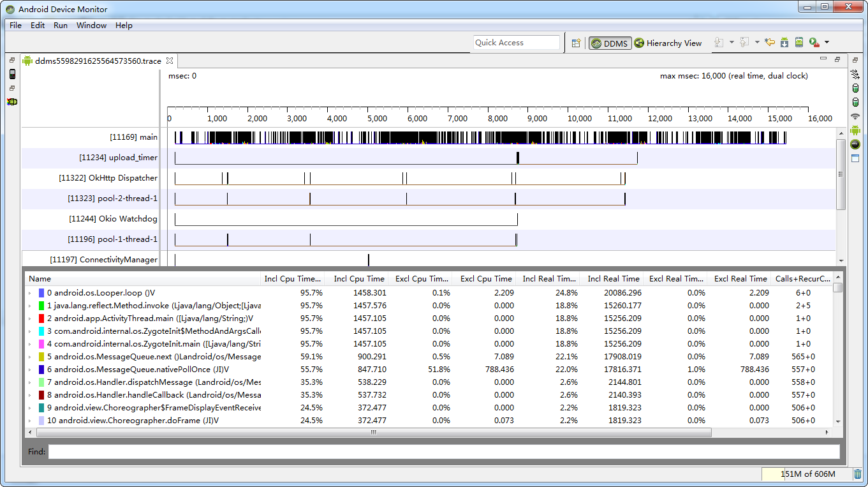Sort by the Incl Cpu Time column header
Screen dimensions: 868x487
coord(357,279)
